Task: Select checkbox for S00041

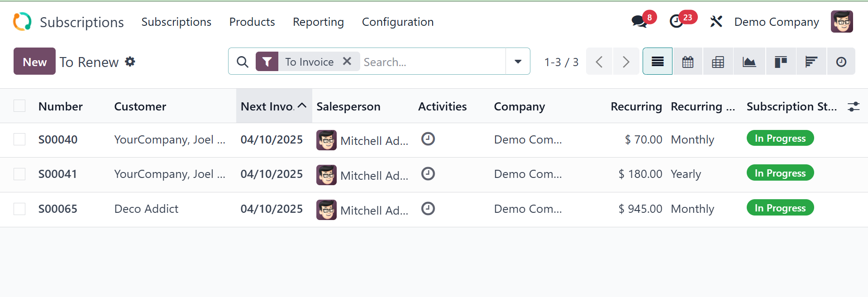Action: pyautogui.click(x=19, y=174)
